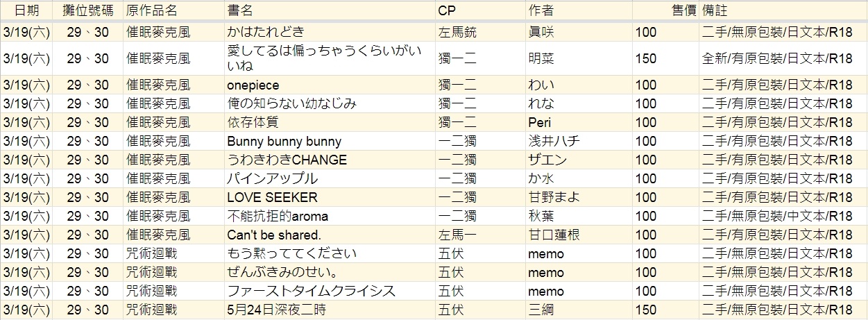Click the CP column header
Image resolution: width=868 pixels, height=320 pixels.
coord(480,10)
